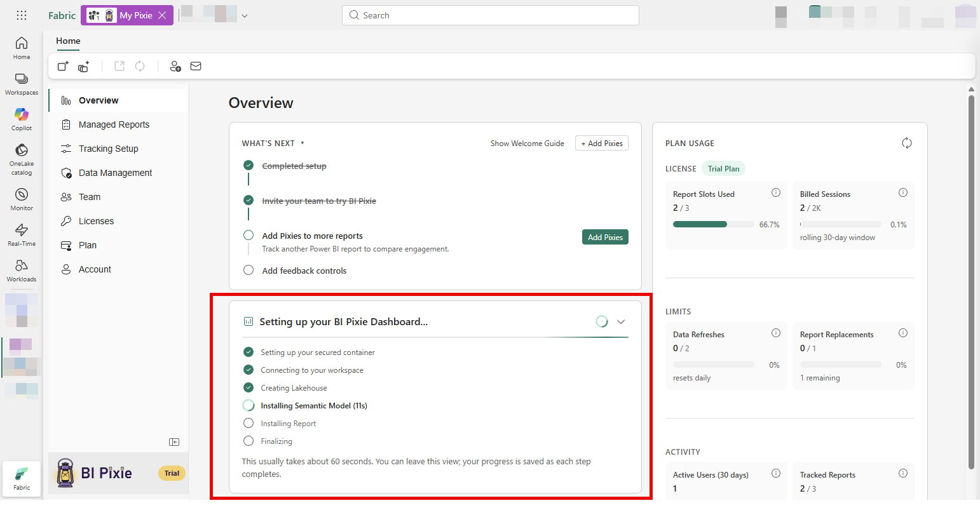The height and width of the screenshot is (510, 980).
Task: Collapse the dashboard setup panel chevron
Action: click(621, 322)
